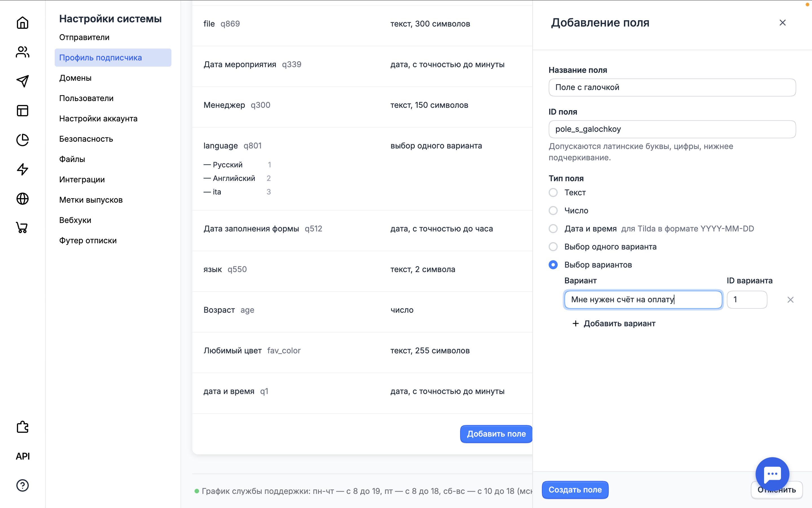Click Добавить вариант link
This screenshot has height=508, width=812.
pos(614,323)
